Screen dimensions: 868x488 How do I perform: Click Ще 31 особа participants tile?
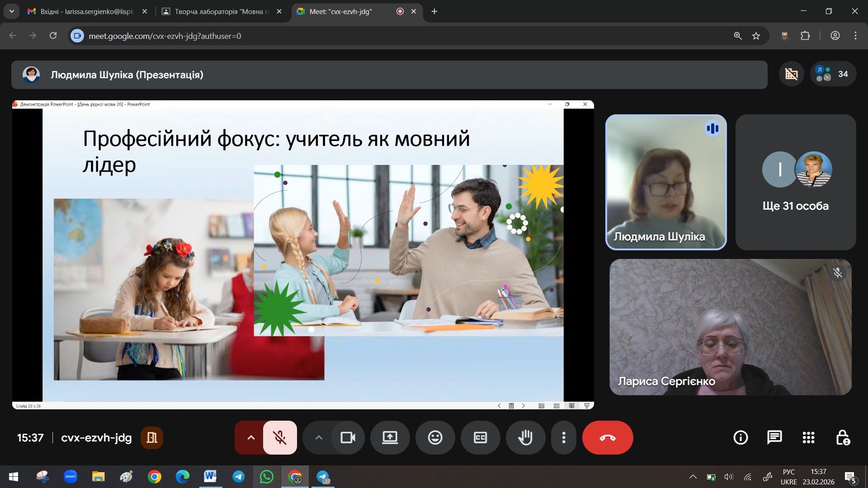(795, 182)
